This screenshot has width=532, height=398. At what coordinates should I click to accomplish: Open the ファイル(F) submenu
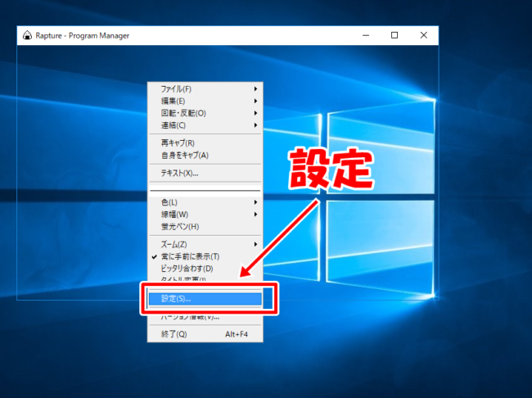[205, 89]
